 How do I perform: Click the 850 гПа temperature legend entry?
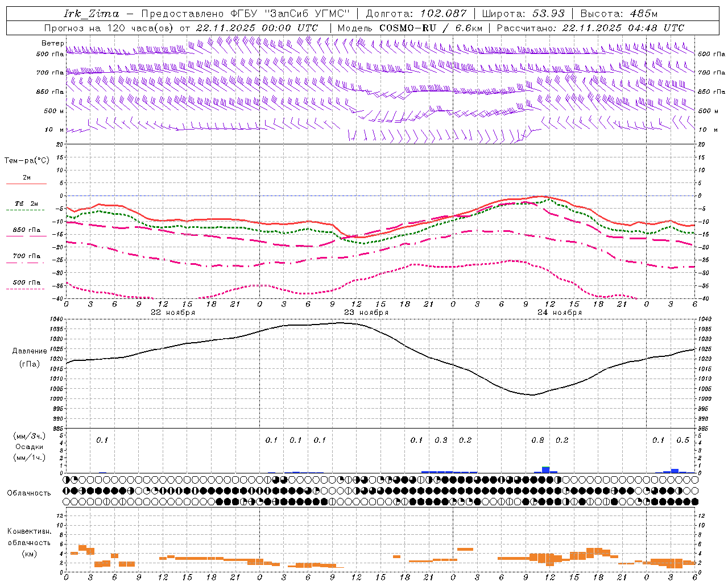point(27,230)
